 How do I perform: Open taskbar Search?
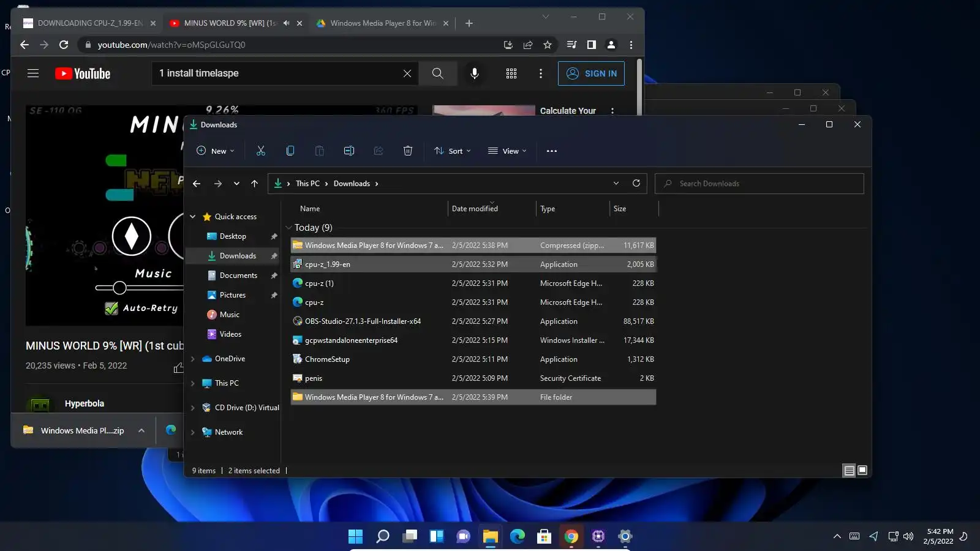[x=383, y=537]
